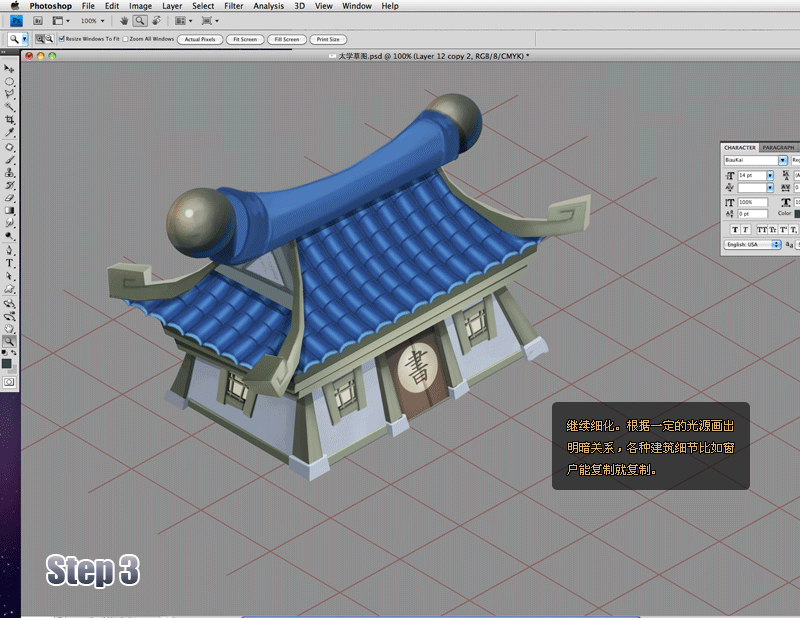Screen dimensions: 800x618
Task: Click the Print Size button
Action: [328, 39]
